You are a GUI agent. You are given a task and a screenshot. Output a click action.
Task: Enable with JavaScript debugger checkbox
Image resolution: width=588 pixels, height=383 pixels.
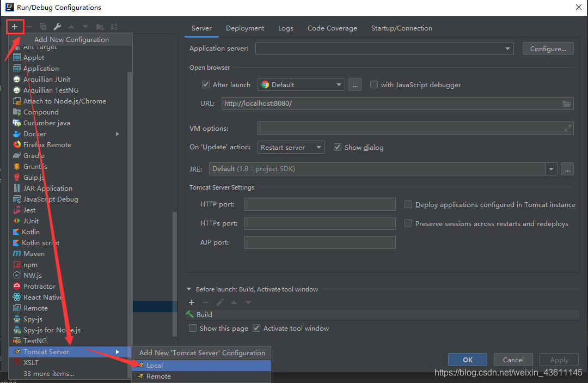coord(374,85)
